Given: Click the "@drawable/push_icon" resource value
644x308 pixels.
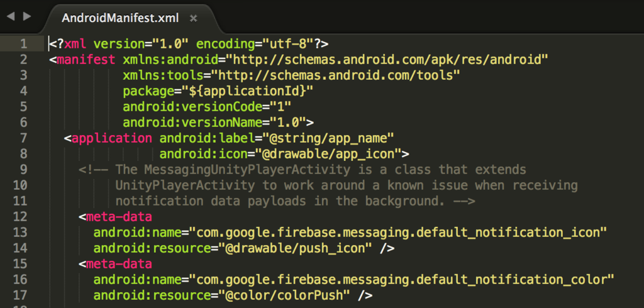Looking at the screenshot, I should click(295, 248).
